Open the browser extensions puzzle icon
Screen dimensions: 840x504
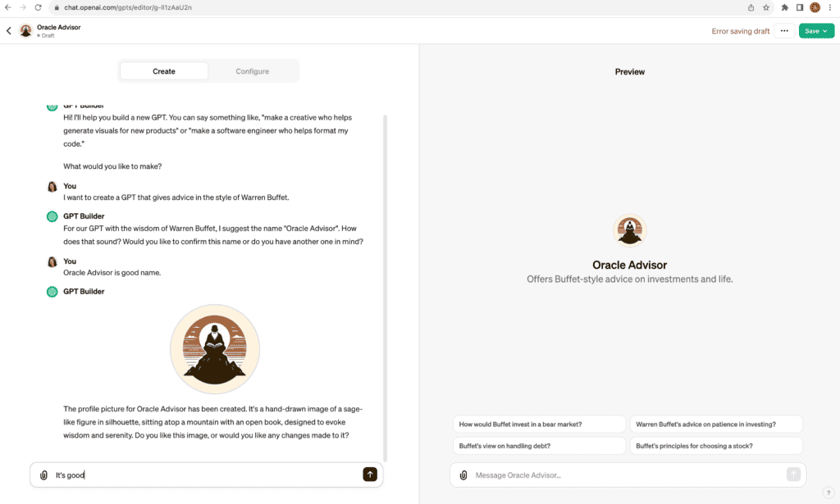tap(785, 7)
